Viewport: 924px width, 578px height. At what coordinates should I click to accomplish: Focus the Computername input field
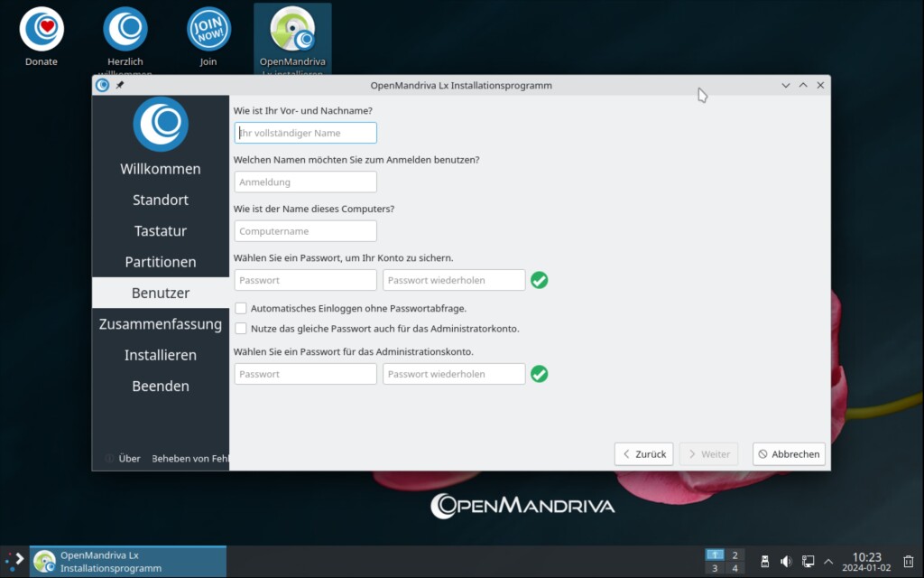305,231
